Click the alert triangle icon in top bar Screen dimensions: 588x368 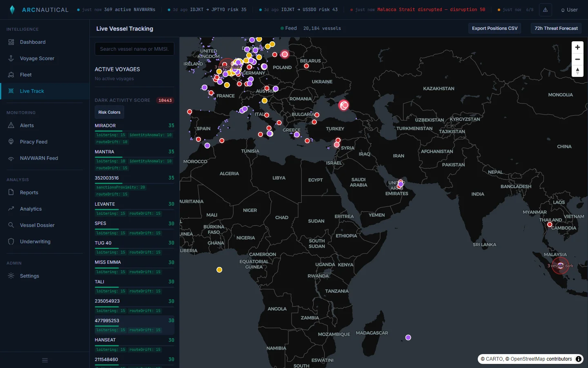click(545, 10)
